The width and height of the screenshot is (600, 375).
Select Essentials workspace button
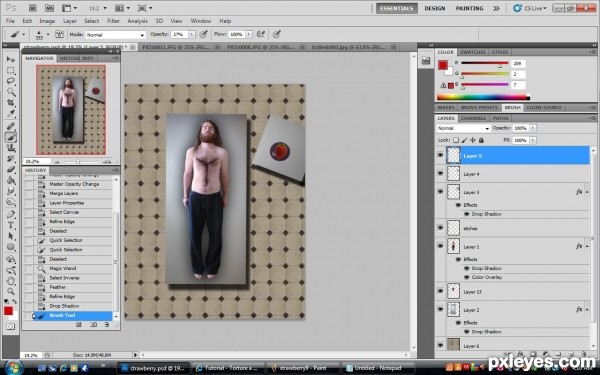click(396, 8)
